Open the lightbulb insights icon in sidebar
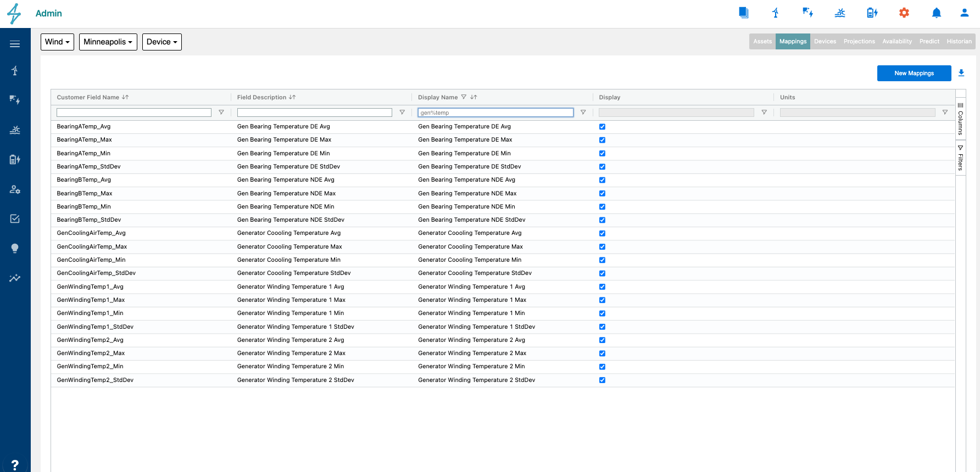 click(15, 248)
